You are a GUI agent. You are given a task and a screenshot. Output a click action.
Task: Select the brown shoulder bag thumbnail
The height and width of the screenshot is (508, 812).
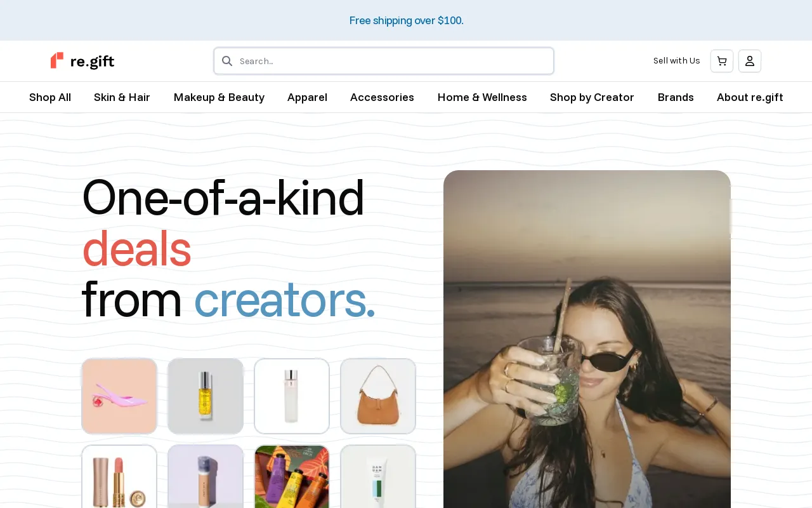[x=378, y=396]
